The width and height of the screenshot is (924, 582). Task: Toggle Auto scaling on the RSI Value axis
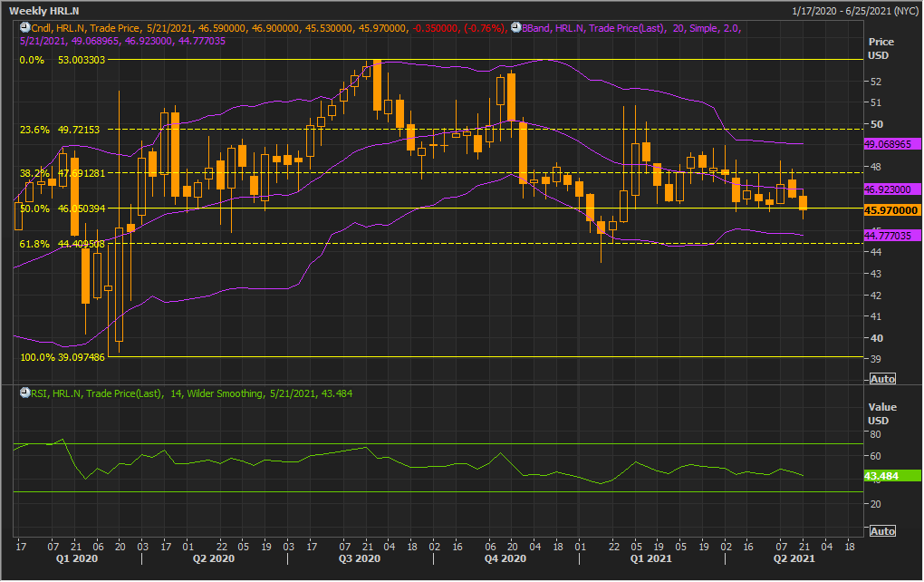point(882,531)
